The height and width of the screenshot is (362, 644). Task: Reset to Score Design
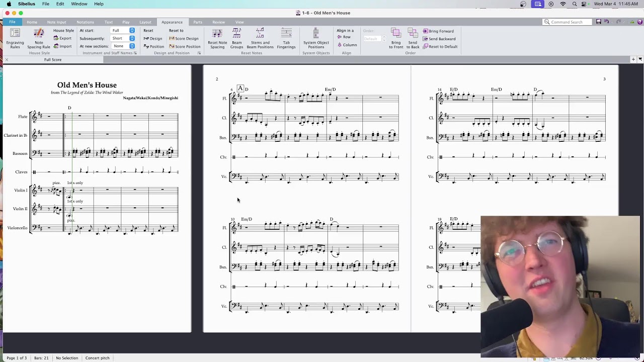pos(184,39)
